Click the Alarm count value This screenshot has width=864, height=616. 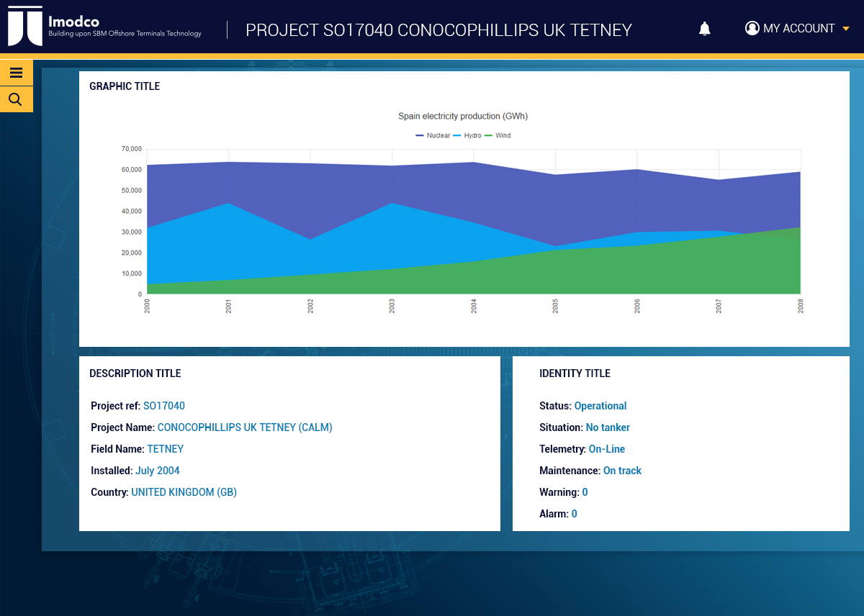[575, 514]
